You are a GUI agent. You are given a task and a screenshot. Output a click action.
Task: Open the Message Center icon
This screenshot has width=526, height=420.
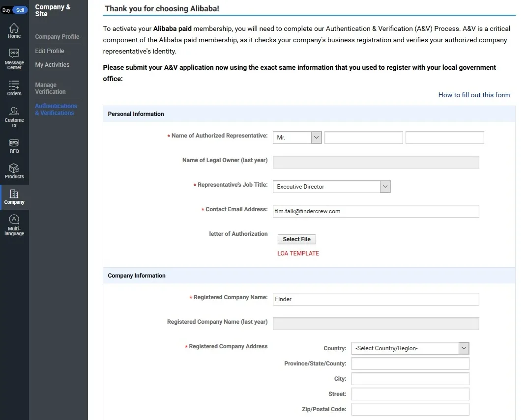tap(14, 54)
